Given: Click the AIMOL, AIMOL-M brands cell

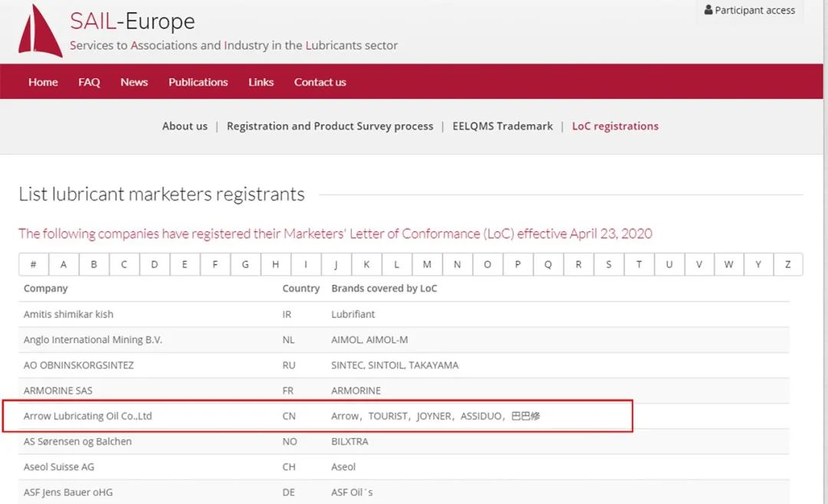Looking at the screenshot, I should click(370, 340).
